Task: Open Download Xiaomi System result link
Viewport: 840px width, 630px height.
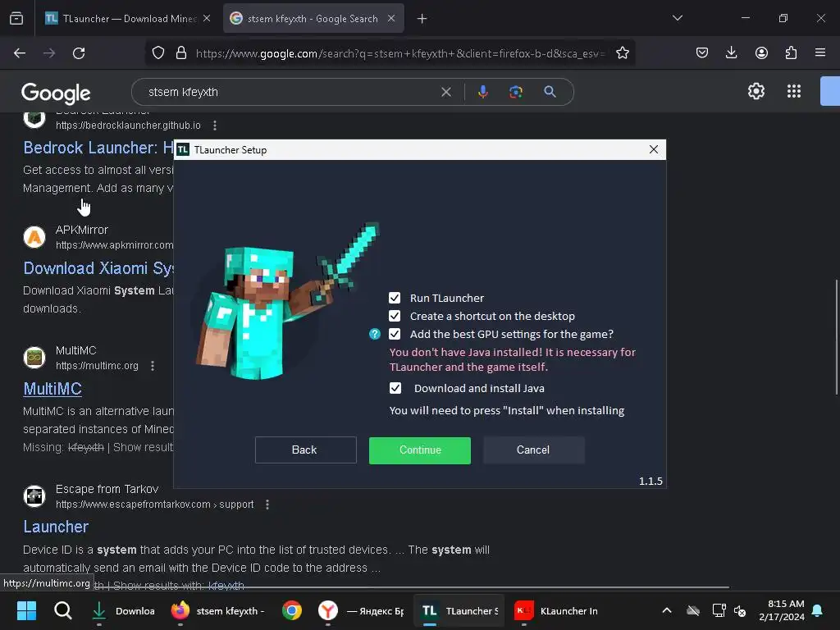Action: coord(98,268)
